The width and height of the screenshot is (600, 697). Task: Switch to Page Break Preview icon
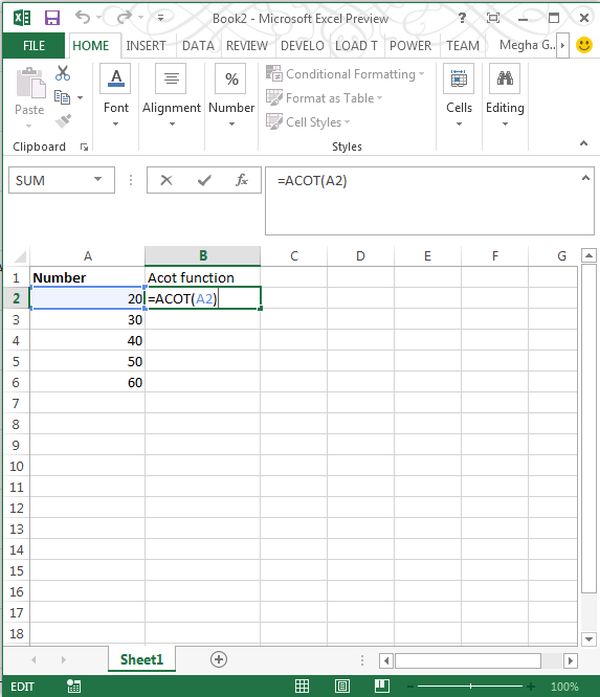382,686
